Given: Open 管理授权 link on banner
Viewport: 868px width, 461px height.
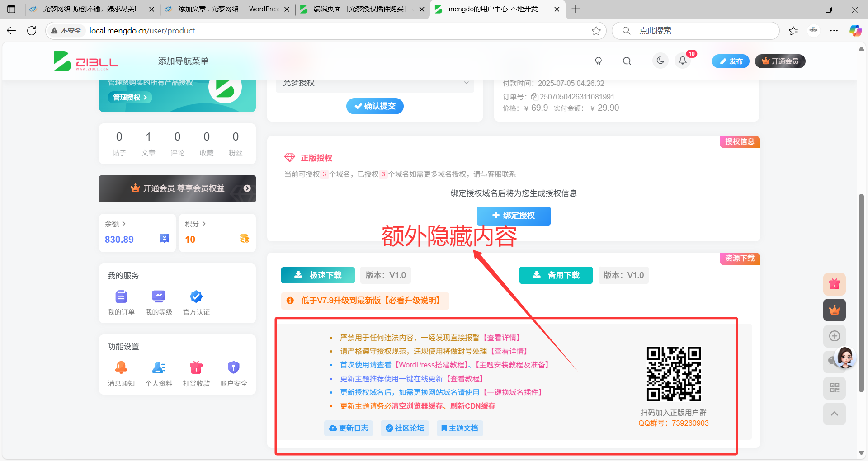Looking at the screenshot, I should coord(130,97).
